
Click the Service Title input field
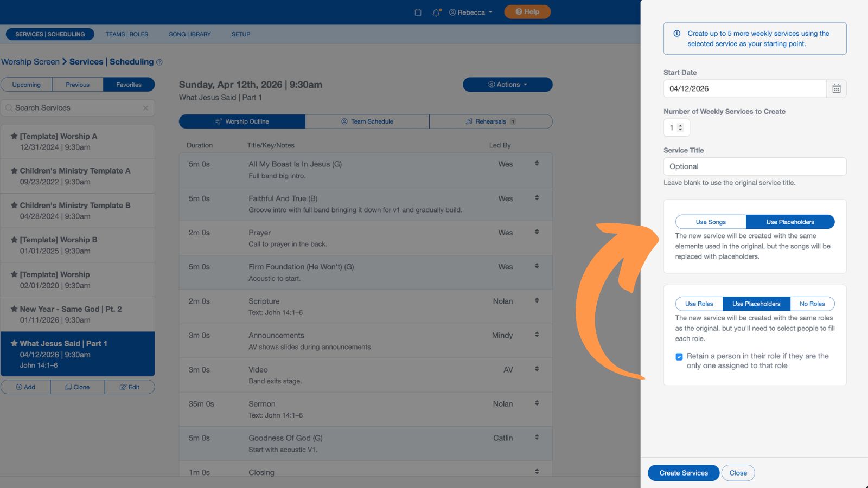(x=754, y=166)
